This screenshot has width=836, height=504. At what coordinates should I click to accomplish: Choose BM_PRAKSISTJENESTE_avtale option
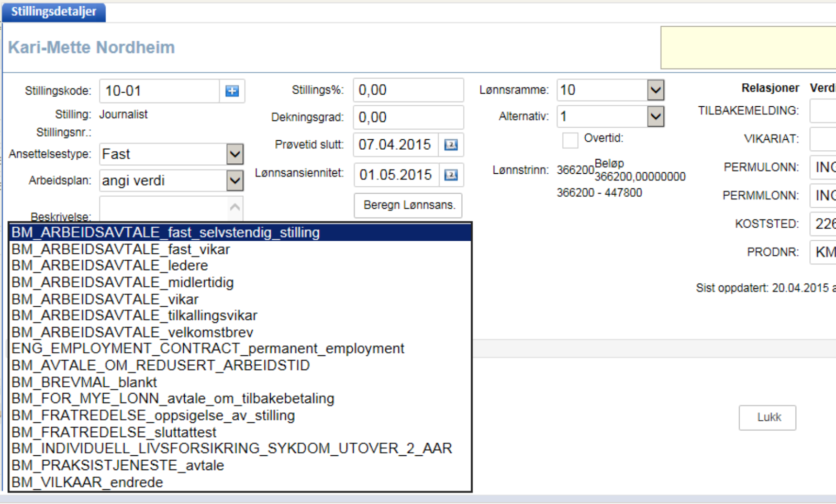240,465
